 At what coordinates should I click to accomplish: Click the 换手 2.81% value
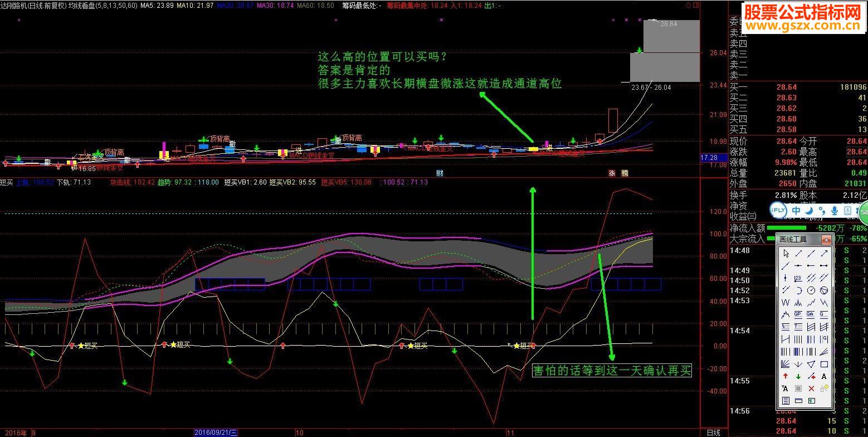tap(786, 195)
